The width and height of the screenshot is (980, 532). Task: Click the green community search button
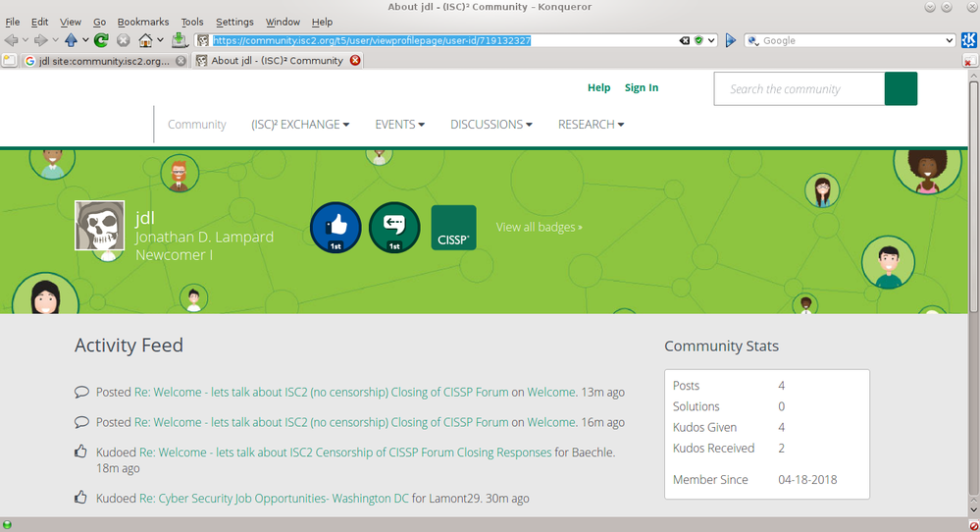point(901,88)
